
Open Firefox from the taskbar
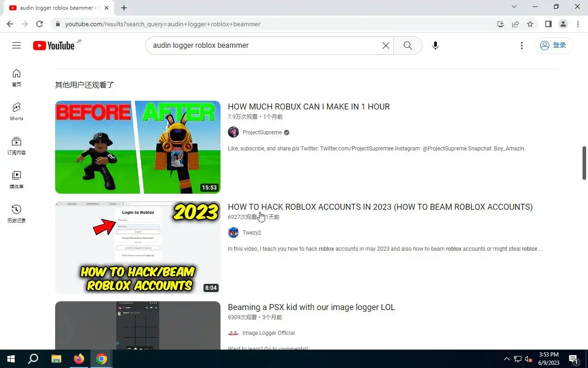tap(79, 359)
